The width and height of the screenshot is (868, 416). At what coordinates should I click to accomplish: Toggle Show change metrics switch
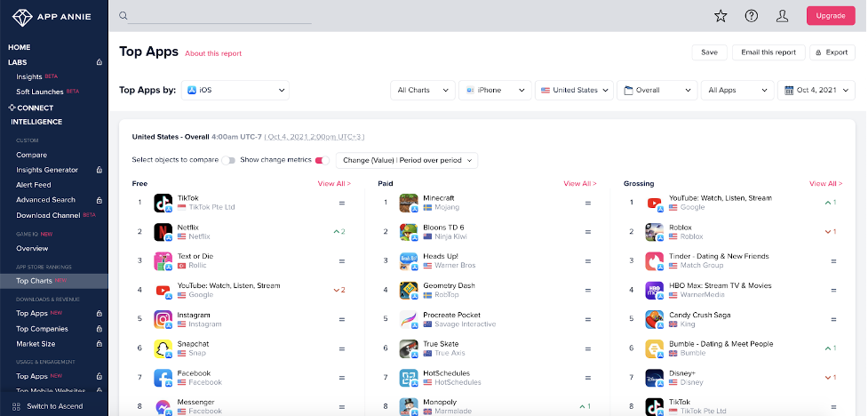[322, 161]
